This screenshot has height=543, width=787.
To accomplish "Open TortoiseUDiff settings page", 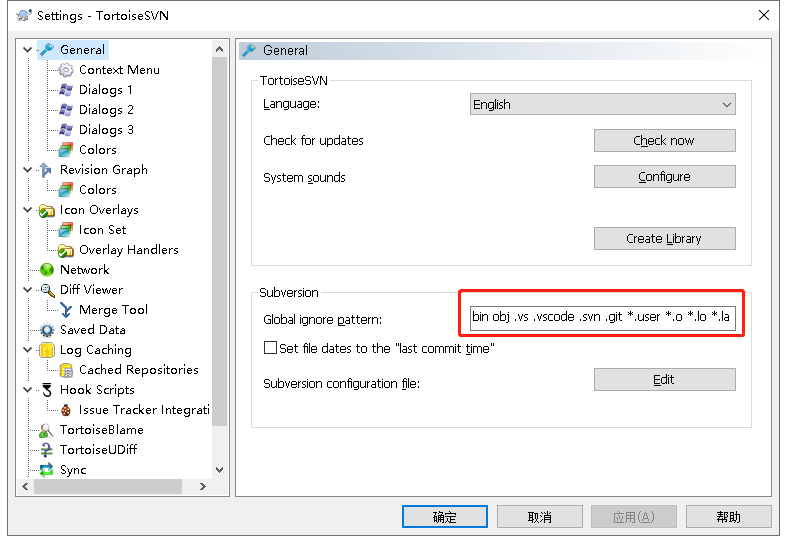I will (x=98, y=450).
